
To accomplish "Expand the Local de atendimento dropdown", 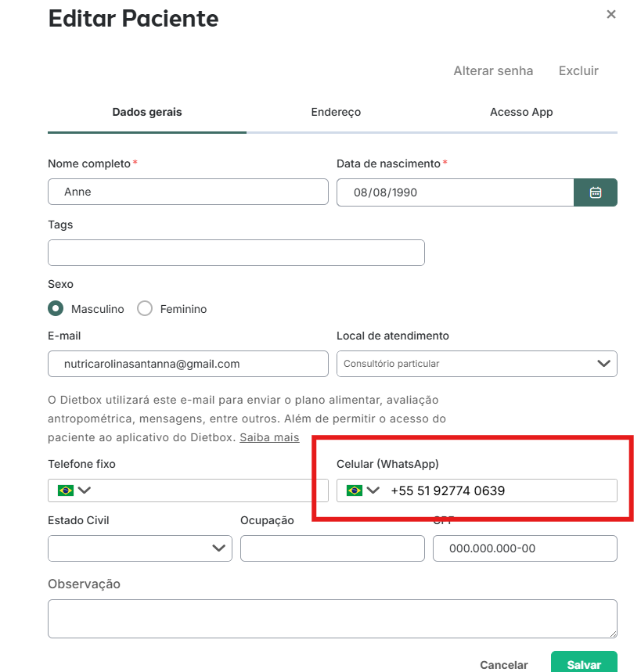I will (x=477, y=364).
